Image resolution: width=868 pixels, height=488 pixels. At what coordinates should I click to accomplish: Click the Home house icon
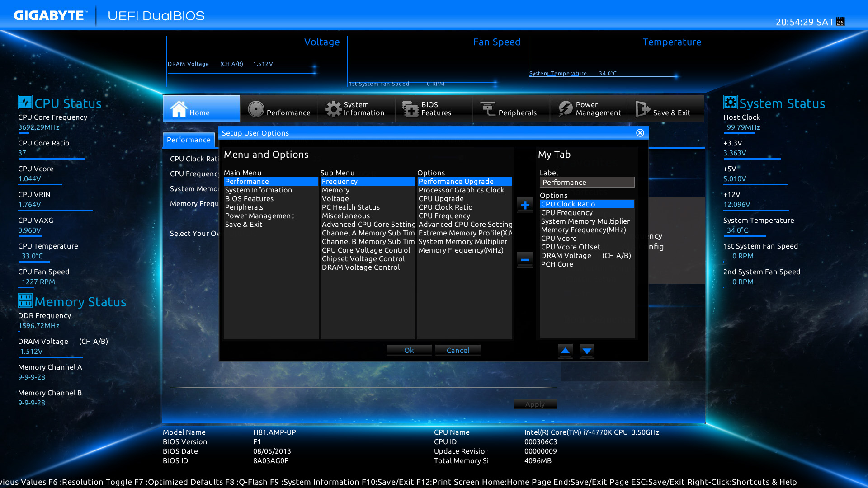(179, 109)
